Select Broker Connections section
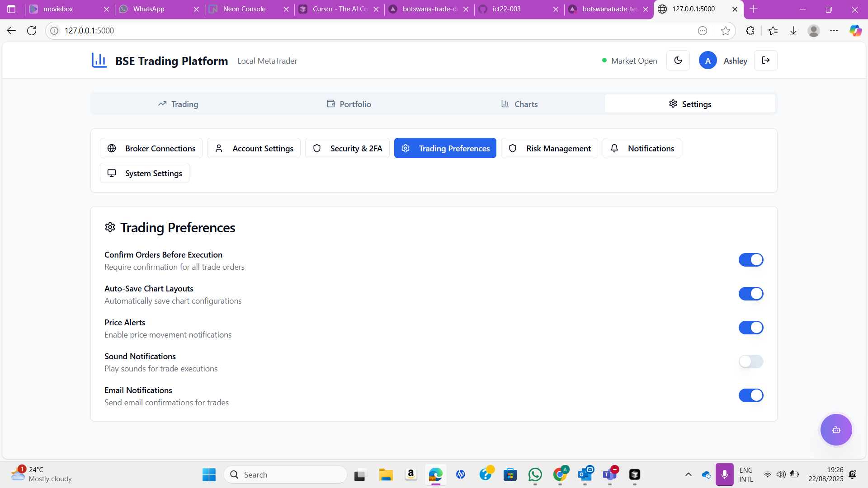The height and width of the screenshot is (488, 868). point(151,148)
